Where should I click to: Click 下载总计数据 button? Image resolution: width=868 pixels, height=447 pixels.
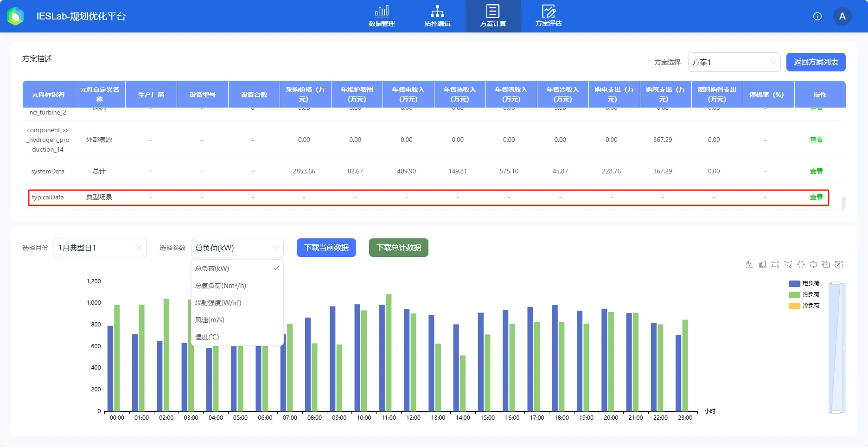click(x=399, y=248)
